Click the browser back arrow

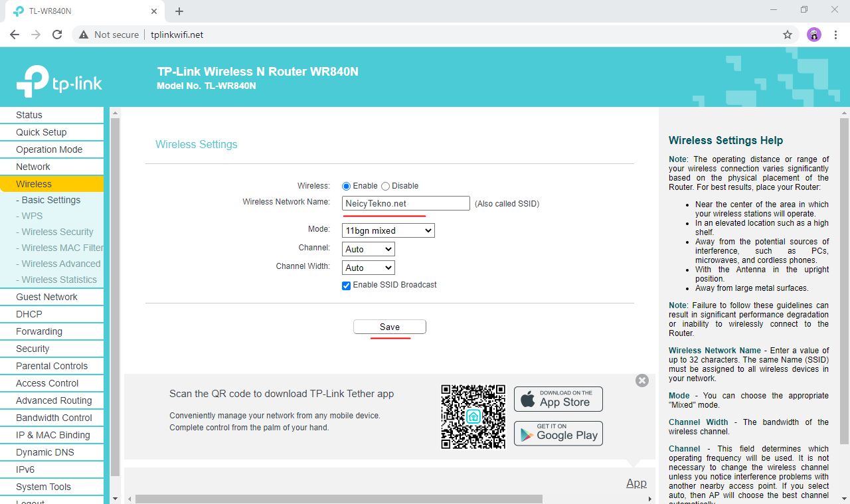click(15, 35)
